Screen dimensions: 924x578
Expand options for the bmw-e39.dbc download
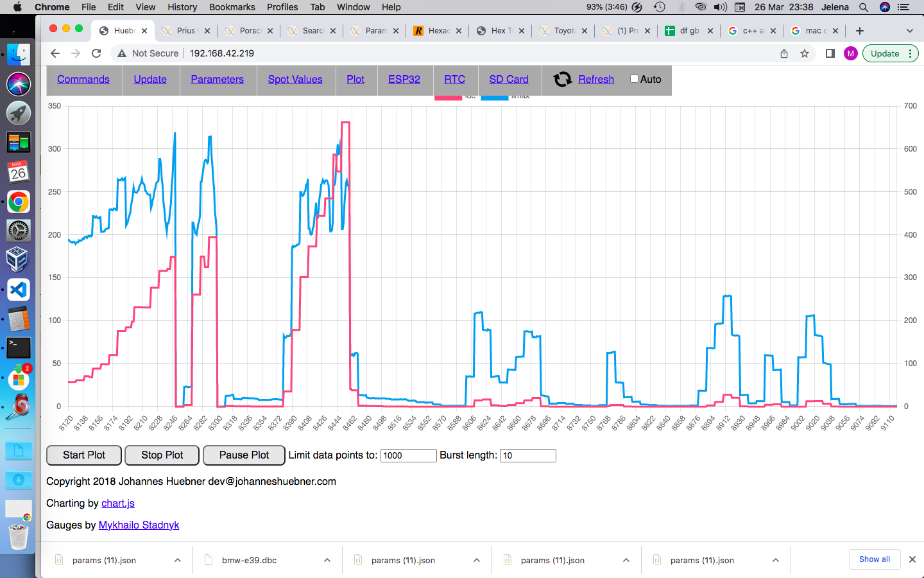tap(327, 560)
